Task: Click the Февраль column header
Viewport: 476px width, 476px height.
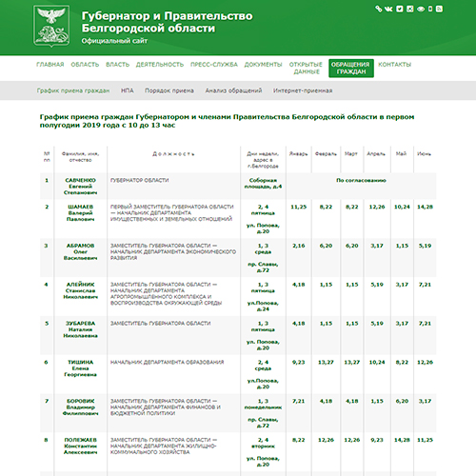Action: [326, 154]
